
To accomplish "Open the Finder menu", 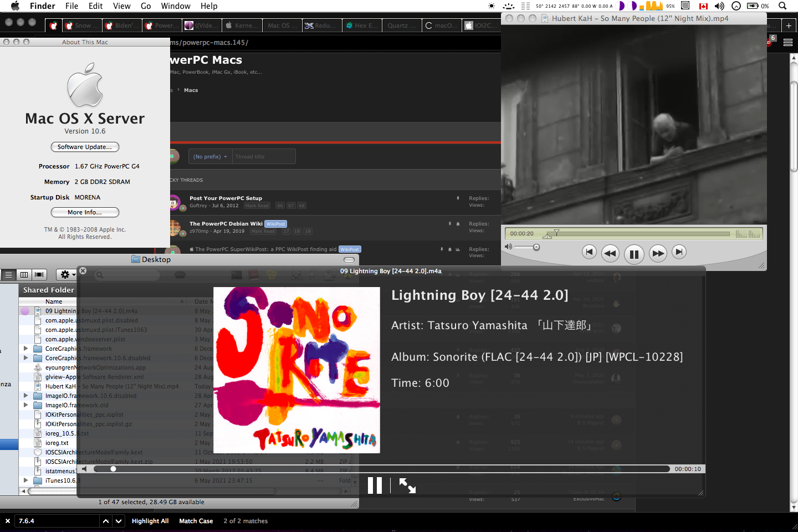I will click(x=42, y=6).
